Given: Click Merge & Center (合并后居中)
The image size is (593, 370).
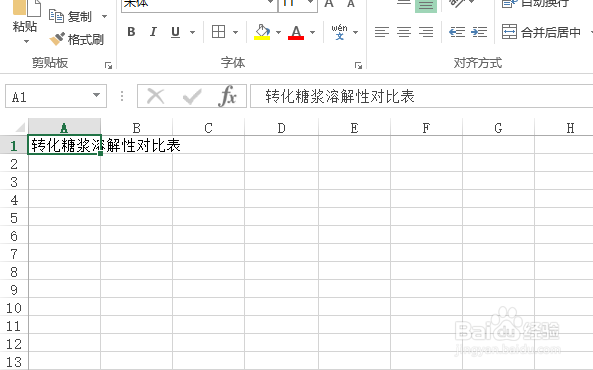Looking at the screenshot, I should [x=542, y=32].
